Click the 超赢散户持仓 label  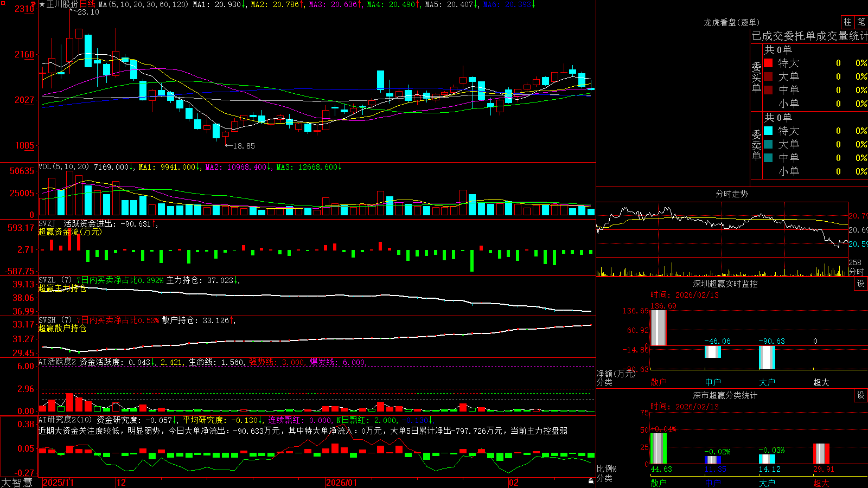62,328
